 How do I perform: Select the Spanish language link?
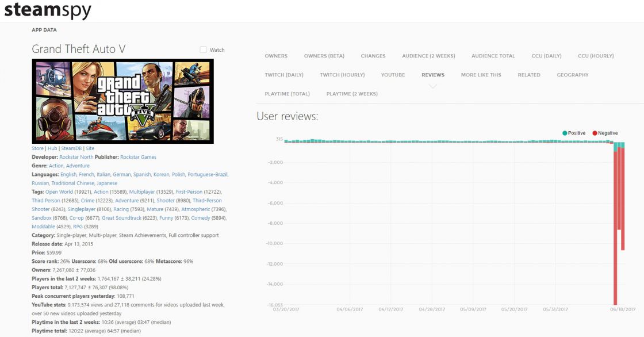click(141, 174)
